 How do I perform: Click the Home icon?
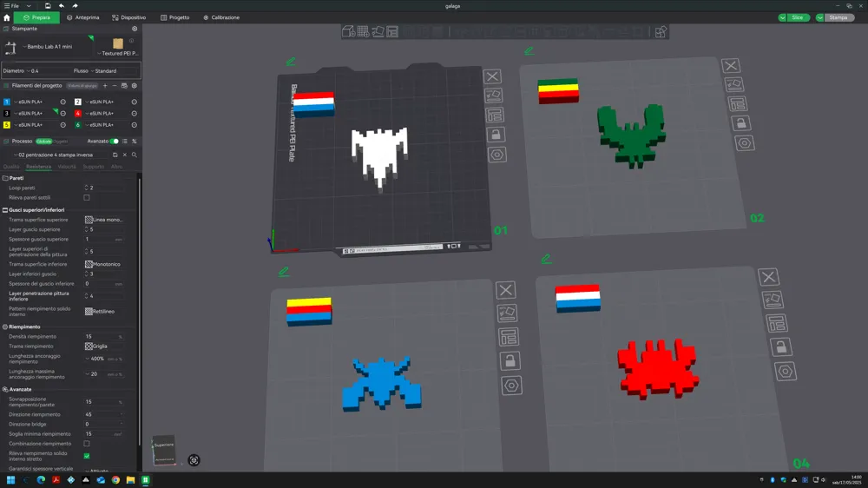tap(7, 17)
